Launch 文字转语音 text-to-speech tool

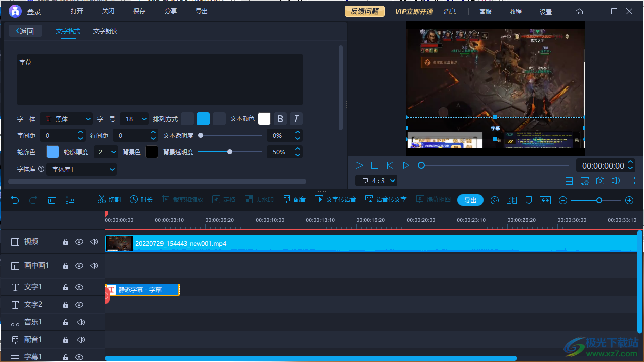[336, 200]
